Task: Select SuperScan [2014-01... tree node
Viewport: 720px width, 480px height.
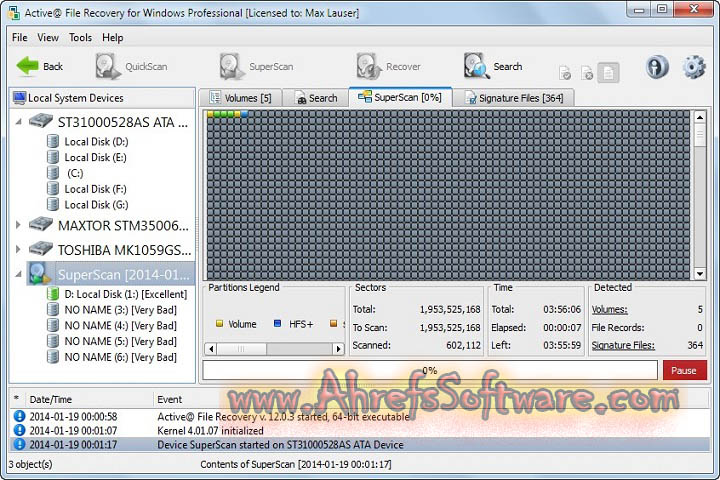Action: tap(110, 274)
